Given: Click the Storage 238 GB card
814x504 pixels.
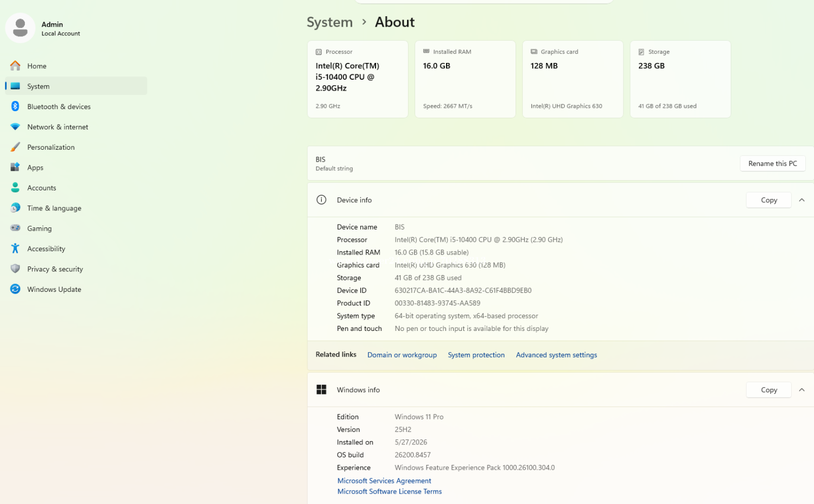Looking at the screenshot, I should click(x=681, y=79).
